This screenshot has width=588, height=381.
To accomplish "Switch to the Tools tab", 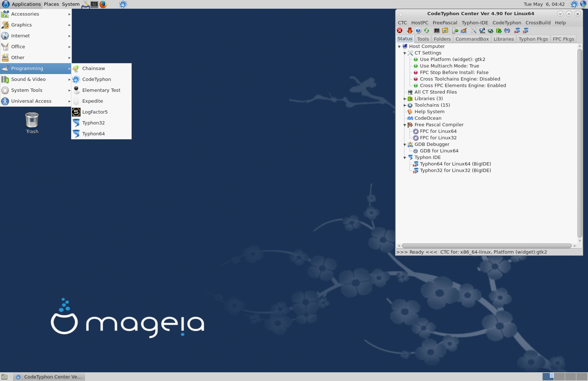I will (423, 39).
